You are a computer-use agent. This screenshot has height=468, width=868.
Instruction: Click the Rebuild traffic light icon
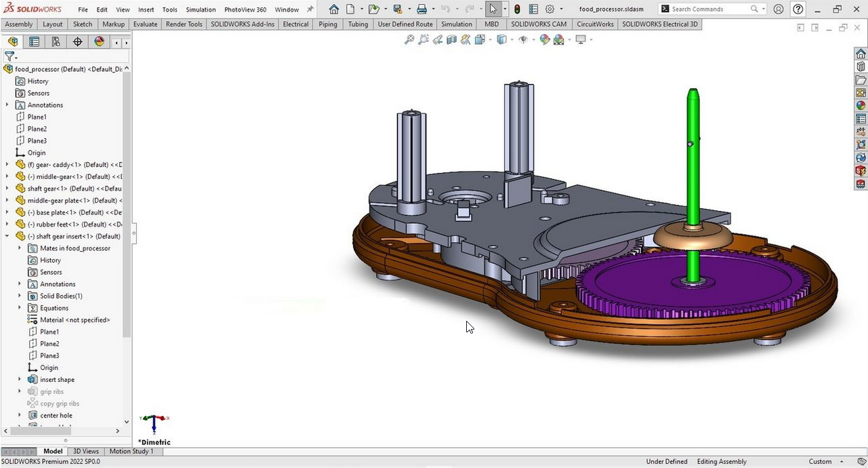tap(517, 9)
